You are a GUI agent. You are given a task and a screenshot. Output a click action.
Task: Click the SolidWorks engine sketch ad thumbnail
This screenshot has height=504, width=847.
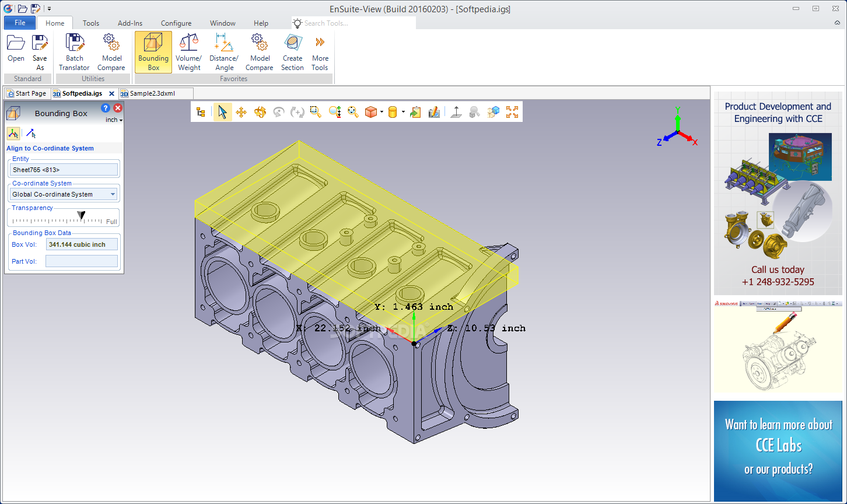pyautogui.click(x=778, y=346)
